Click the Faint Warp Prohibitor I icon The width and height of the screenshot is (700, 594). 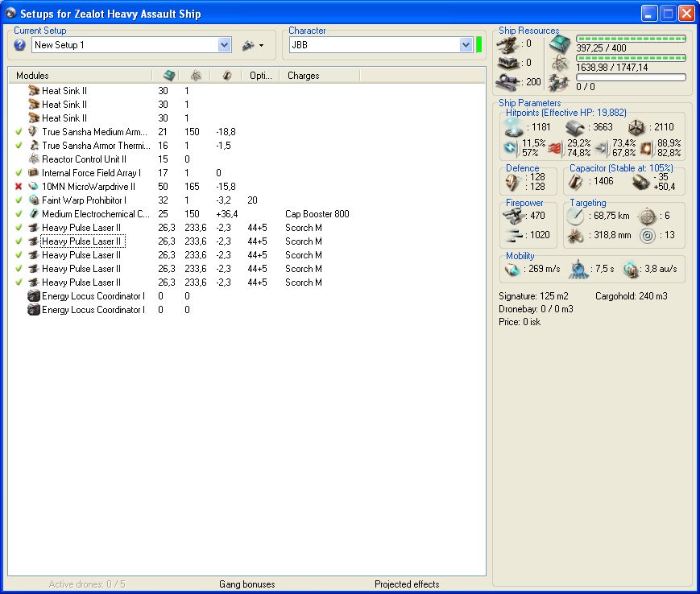point(34,200)
